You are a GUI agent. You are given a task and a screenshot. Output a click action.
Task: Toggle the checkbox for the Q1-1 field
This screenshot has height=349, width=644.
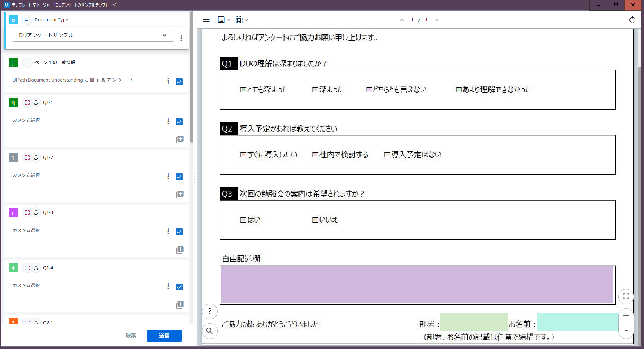click(179, 122)
